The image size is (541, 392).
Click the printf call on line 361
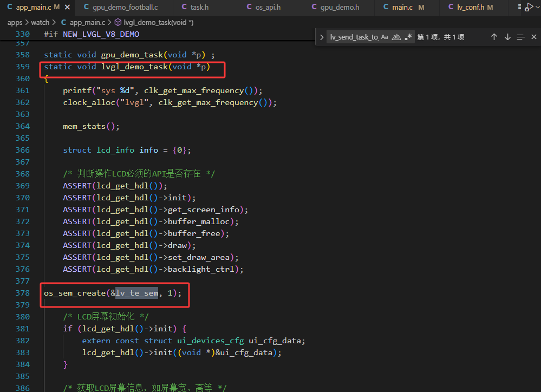77,90
